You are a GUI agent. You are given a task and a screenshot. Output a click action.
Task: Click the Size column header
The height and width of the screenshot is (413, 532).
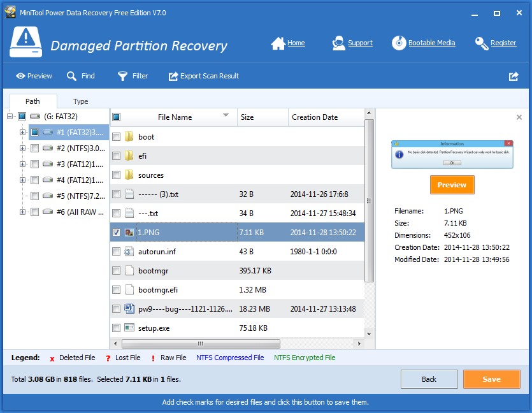point(262,117)
